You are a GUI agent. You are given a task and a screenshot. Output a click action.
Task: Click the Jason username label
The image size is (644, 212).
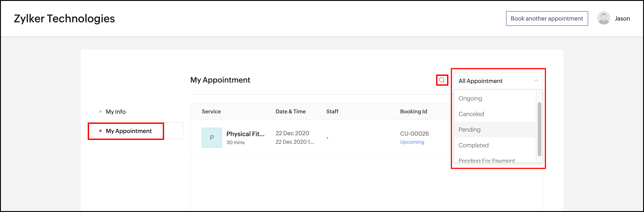pos(622,19)
